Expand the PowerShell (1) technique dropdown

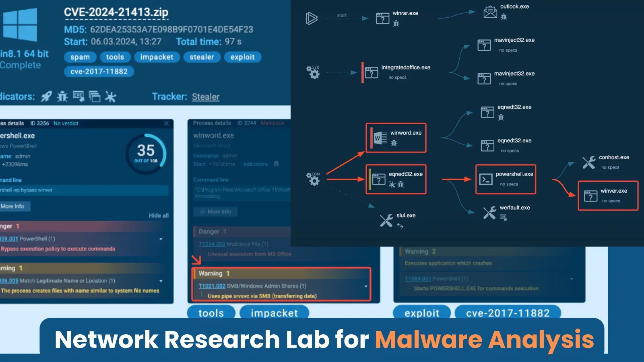click(x=161, y=239)
